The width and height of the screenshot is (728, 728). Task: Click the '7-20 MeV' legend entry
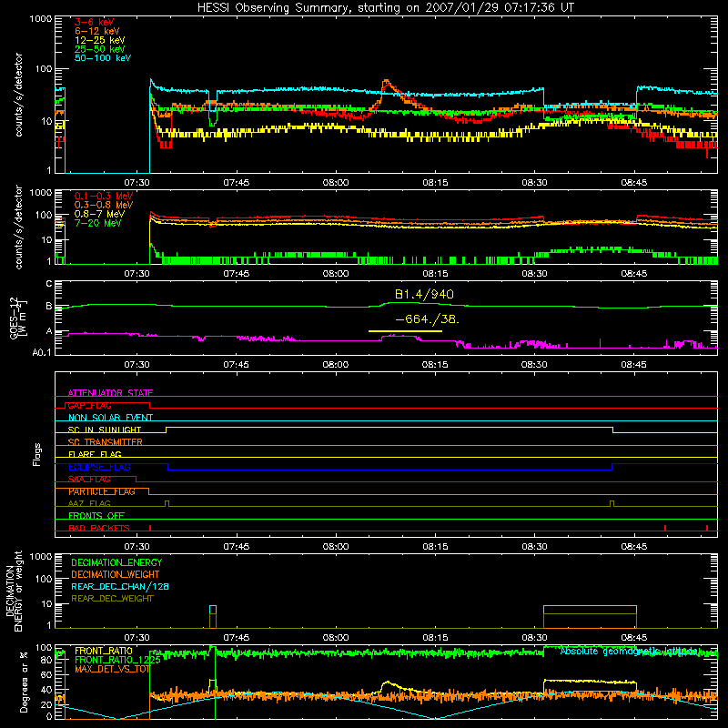click(97, 223)
